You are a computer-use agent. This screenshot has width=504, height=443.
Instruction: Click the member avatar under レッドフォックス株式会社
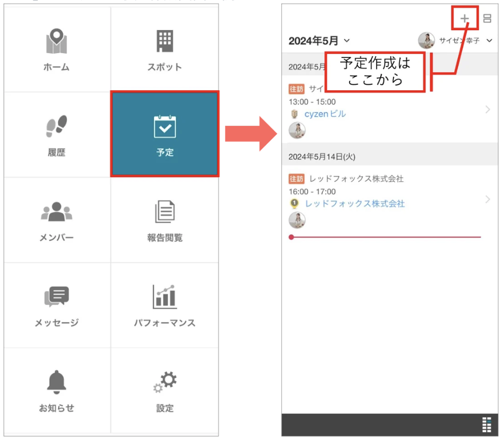point(297,220)
